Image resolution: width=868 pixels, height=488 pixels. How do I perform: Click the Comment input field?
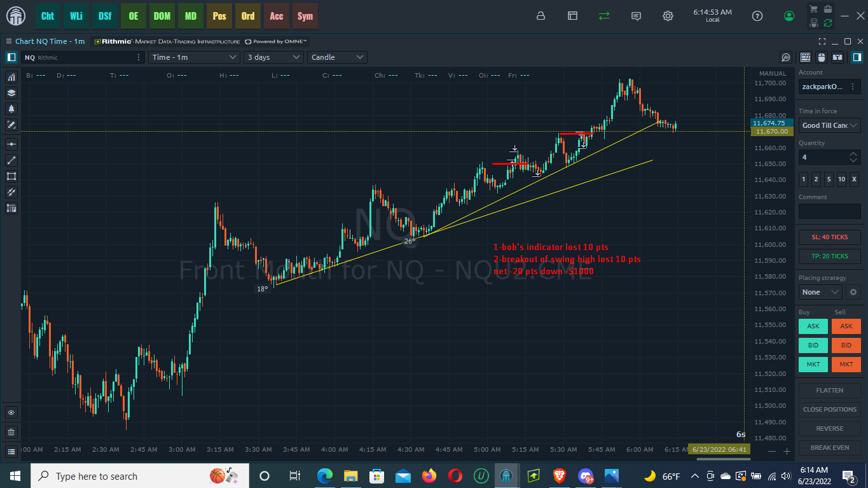click(x=830, y=211)
